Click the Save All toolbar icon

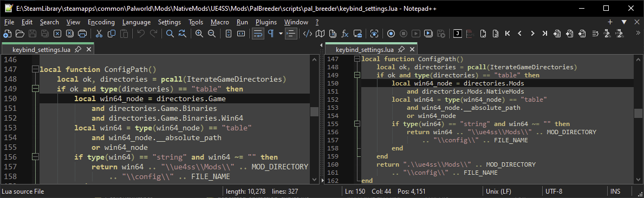tap(45, 34)
